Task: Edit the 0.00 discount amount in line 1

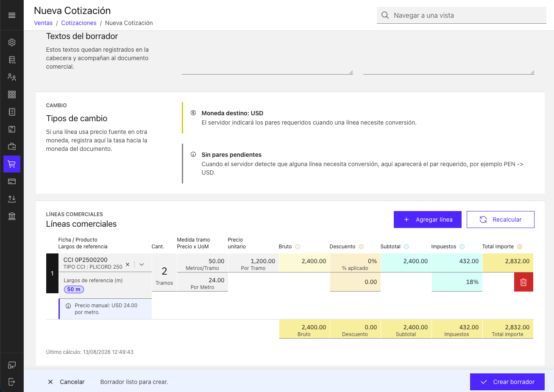Action: click(355, 282)
